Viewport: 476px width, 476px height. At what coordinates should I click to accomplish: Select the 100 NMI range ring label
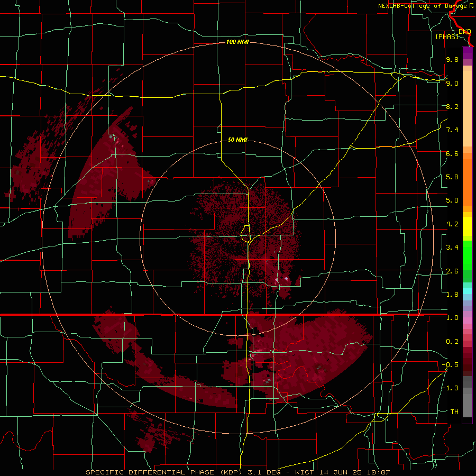[x=237, y=42]
